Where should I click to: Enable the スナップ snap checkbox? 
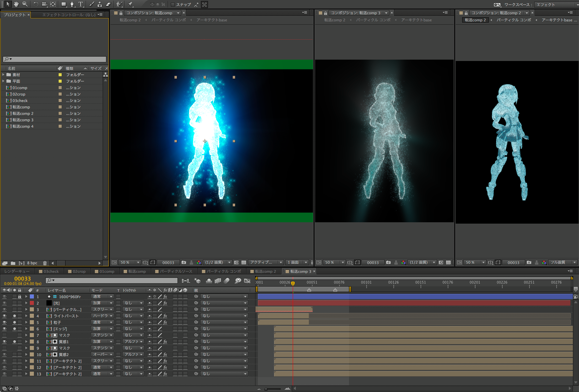point(173,4)
